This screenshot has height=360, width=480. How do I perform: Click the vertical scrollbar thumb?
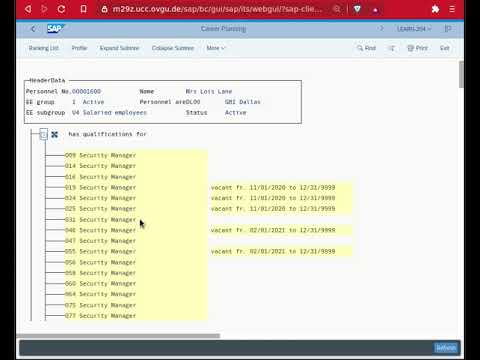coord(461,75)
